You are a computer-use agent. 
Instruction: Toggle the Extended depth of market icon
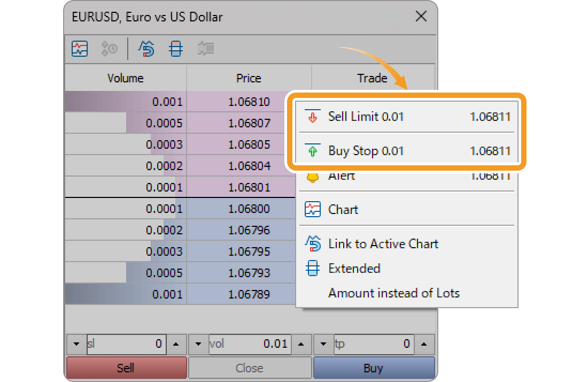[x=176, y=49]
